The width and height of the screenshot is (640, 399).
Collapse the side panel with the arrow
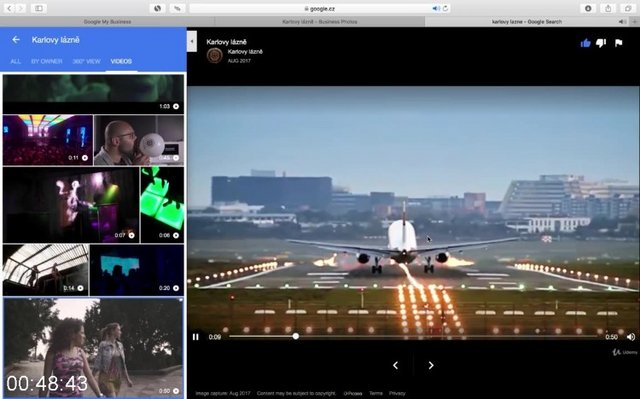[192, 41]
